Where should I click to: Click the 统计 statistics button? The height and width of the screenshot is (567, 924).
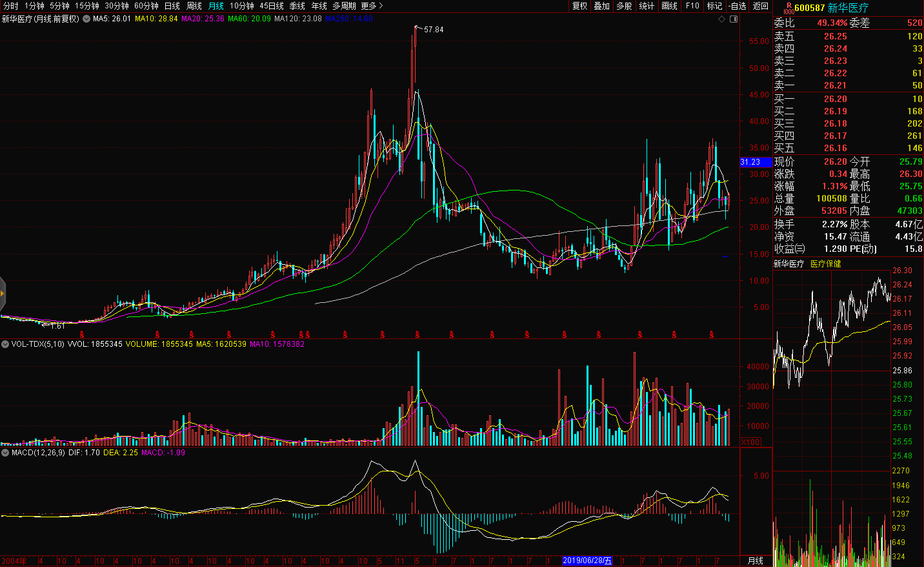point(647,6)
